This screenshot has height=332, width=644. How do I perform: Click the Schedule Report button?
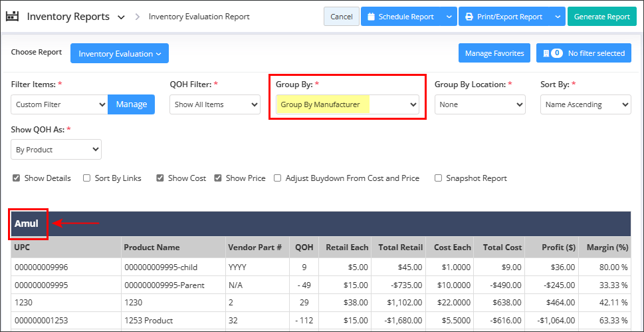coord(401,17)
